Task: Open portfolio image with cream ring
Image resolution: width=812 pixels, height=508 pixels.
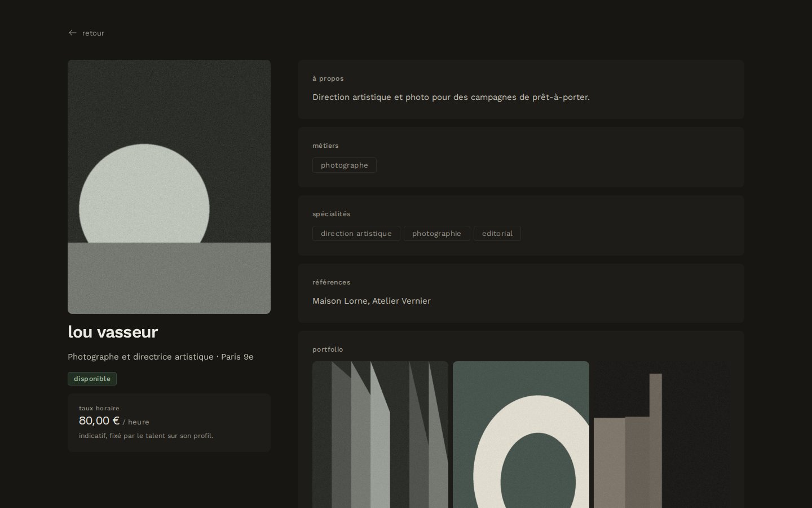Action: coord(521,435)
